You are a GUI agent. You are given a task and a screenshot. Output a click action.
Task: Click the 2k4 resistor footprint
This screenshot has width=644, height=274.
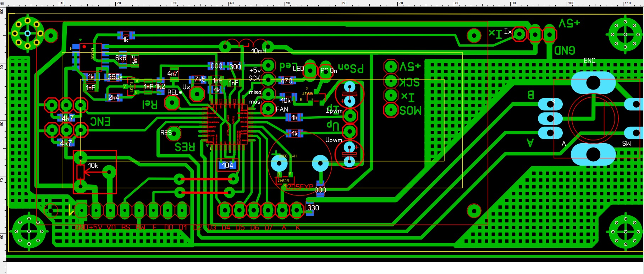point(114,97)
